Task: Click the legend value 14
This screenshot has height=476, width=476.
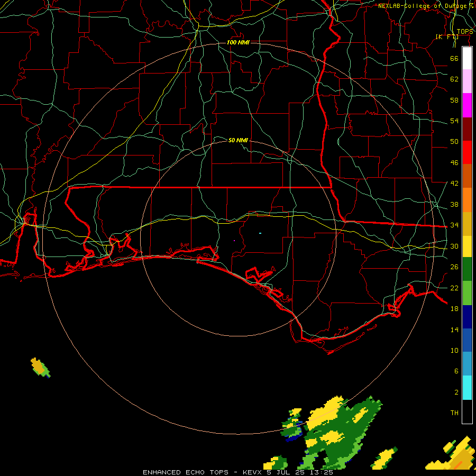Action: (454, 329)
